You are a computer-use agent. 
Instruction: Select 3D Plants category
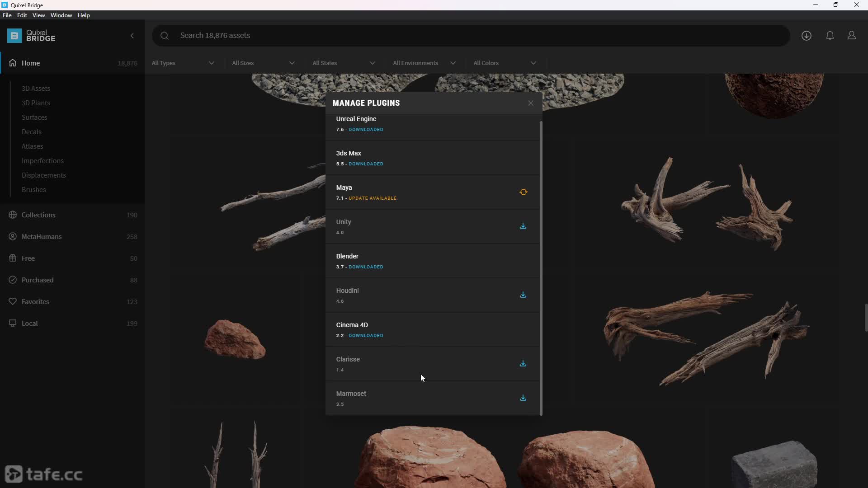(x=36, y=103)
